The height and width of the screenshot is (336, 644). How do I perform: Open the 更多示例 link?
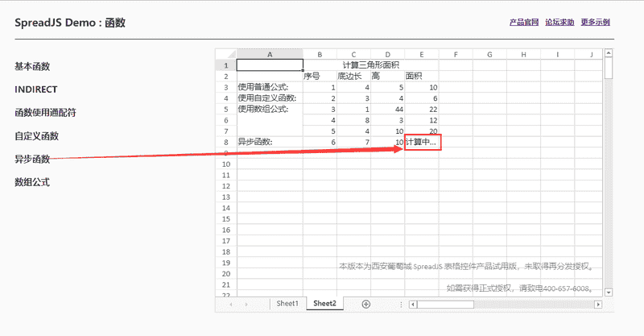pyautogui.click(x=595, y=23)
